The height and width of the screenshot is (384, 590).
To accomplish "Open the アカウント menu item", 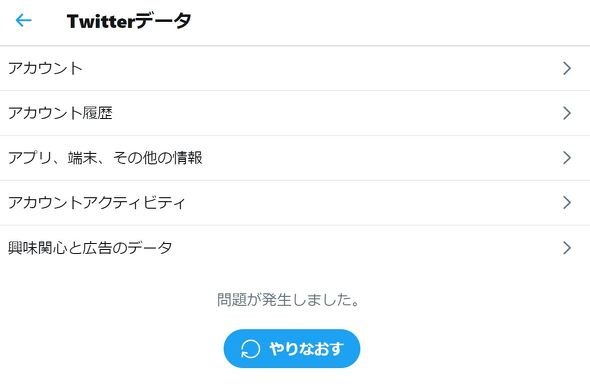I will (x=295, y=68).
